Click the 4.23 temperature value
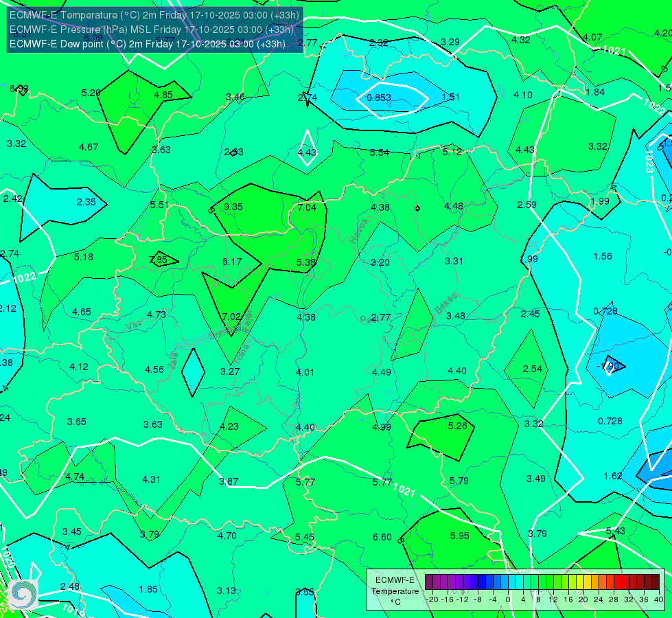This screenshot has width=672, height=618. [x=229, y=426]
